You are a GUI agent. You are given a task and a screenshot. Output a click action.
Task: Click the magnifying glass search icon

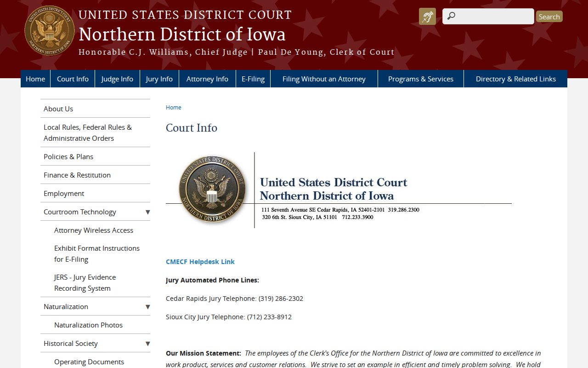(451, 16)
